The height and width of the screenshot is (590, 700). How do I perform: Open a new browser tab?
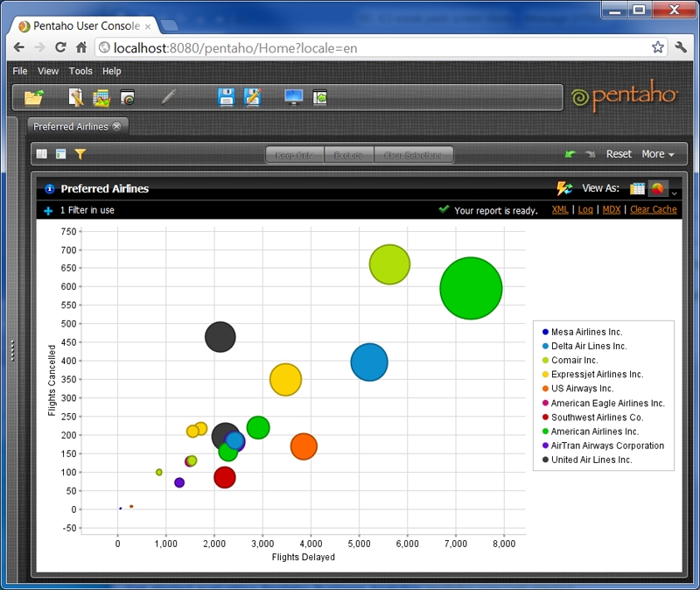point(169,25)
